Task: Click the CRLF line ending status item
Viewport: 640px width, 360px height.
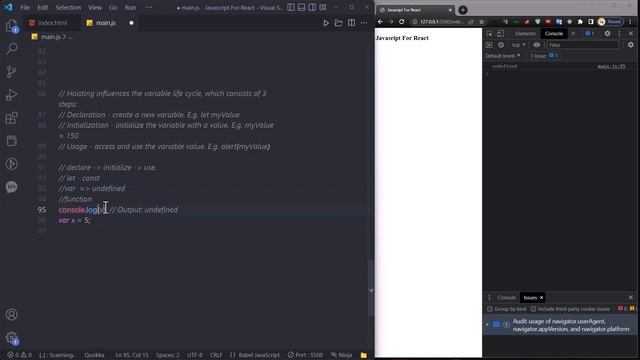Action: click(x=216, y=355)
